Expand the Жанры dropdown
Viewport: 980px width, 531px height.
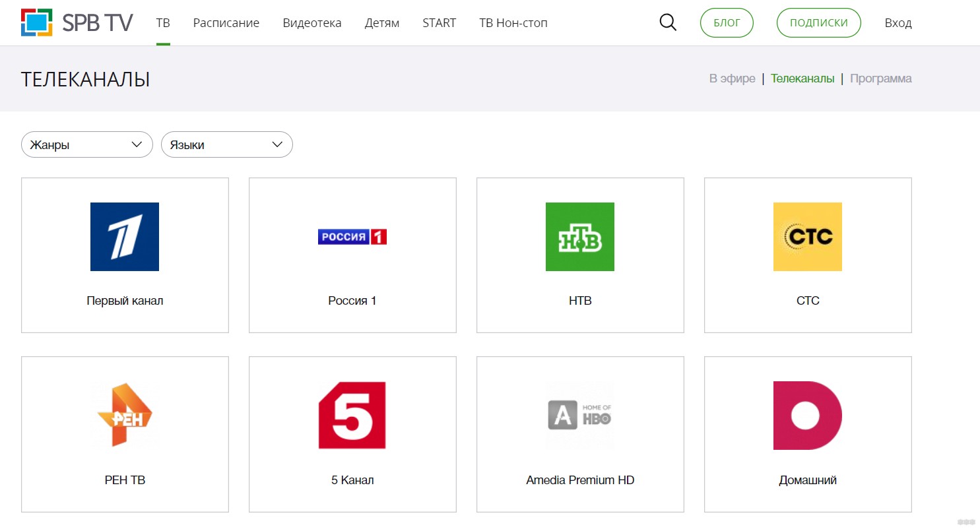click(87, 144)
